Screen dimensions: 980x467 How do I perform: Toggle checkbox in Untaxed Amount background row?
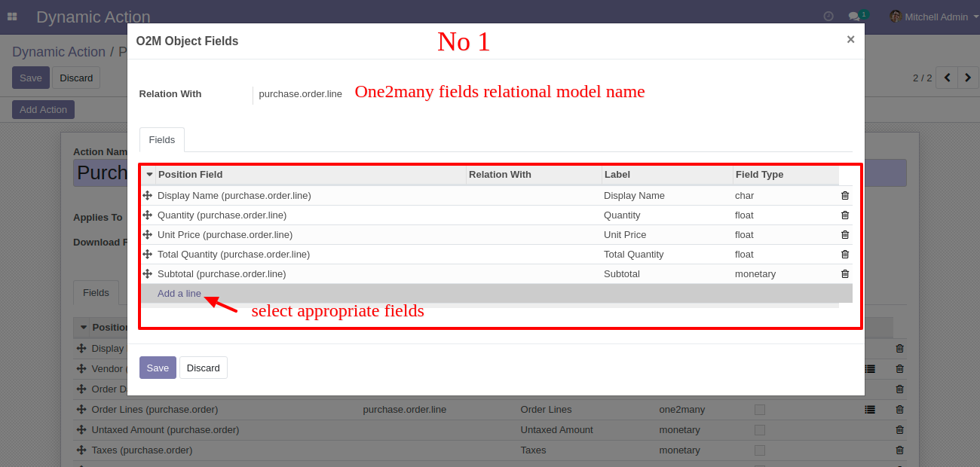(x=760, y=430)
